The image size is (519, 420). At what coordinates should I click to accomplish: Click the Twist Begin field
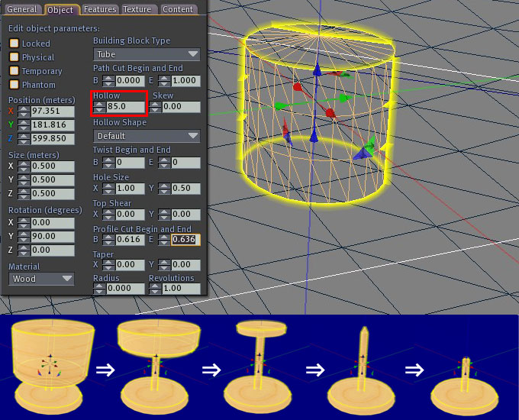[130, 163]
